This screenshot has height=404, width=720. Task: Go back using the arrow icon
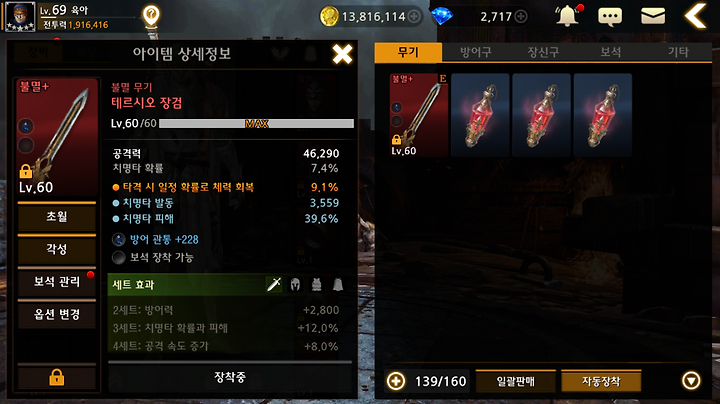tap(696, 16)
